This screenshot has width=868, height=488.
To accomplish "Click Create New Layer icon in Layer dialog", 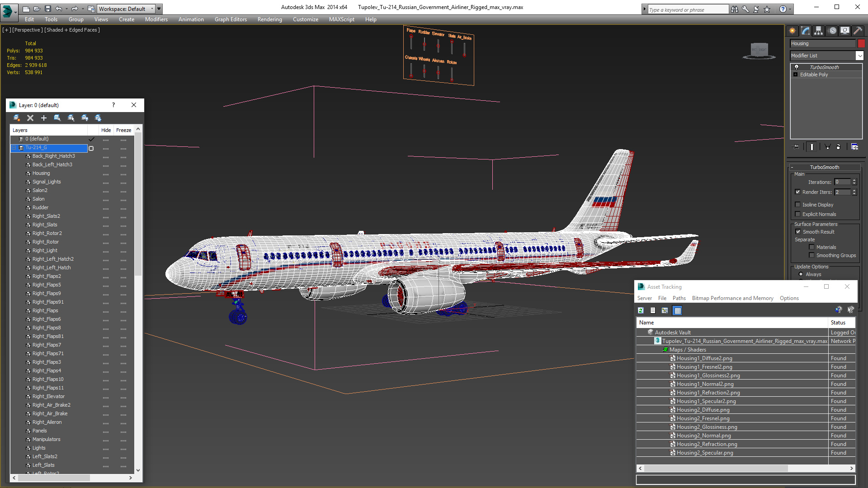I will 17,118.
